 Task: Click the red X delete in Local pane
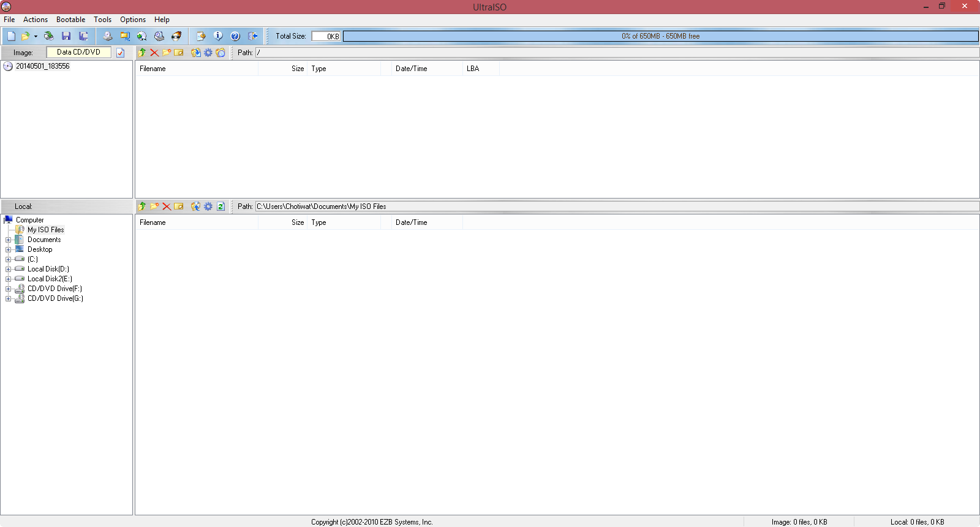[x=167, y=207]
